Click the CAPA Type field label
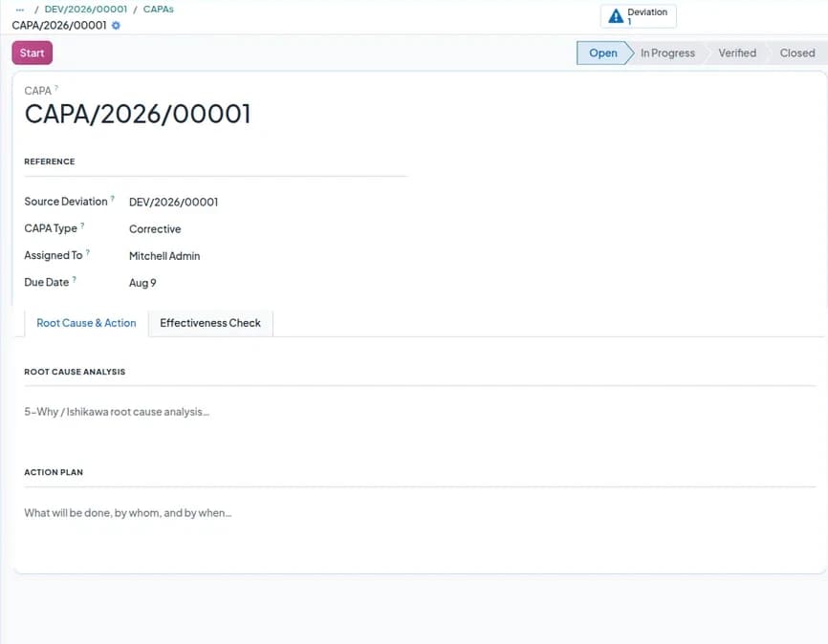 coord(51,228)
